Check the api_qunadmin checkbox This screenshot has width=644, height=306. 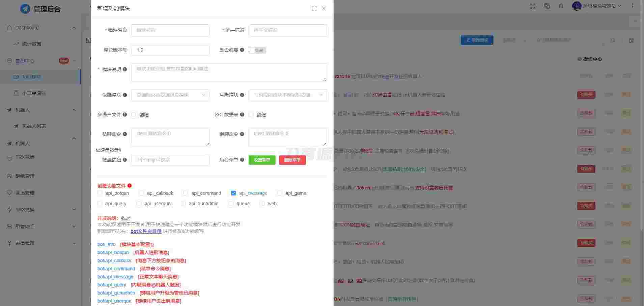[183, 204]
